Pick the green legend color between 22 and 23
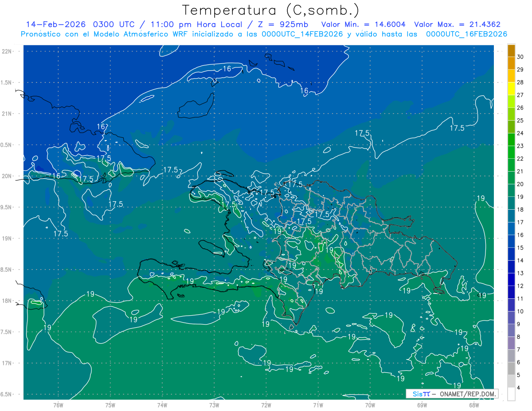The image size is (532, 411). point(511,153)
